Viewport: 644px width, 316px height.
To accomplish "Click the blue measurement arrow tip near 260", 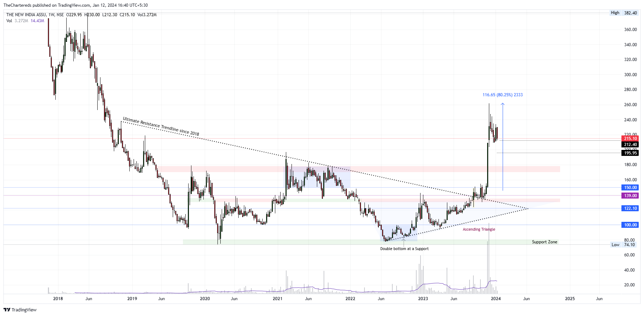I will click(503, 104).
